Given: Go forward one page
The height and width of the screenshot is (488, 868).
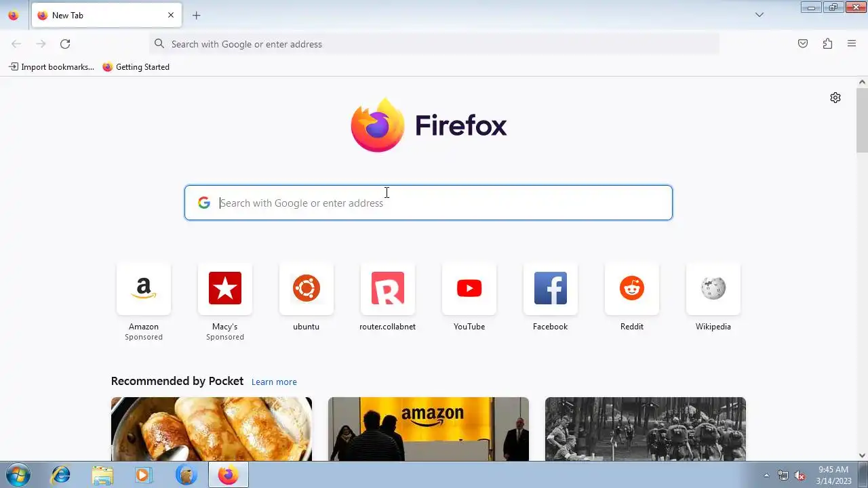Looking at the screenshot, I should pyautogui.click(x=41, y=44).
